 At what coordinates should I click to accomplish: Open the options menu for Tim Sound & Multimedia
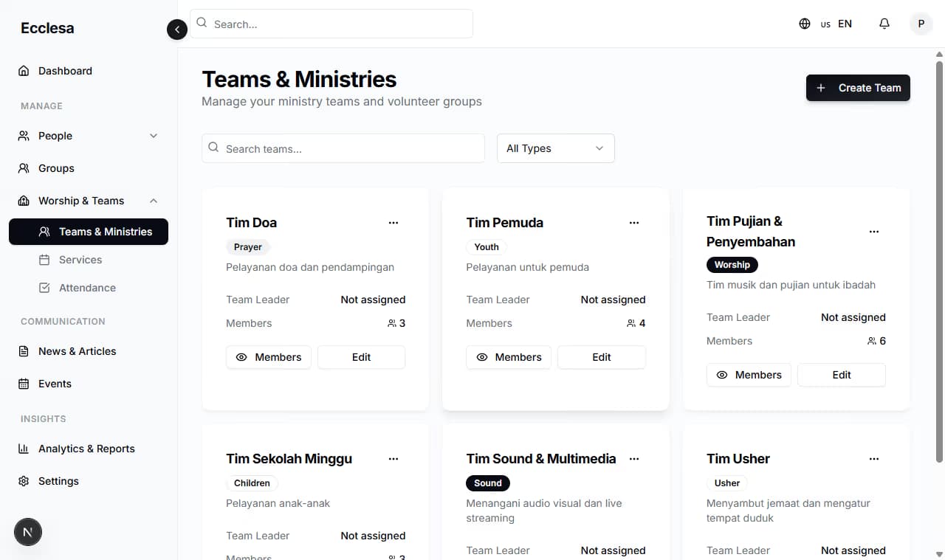(x=634, y=459)
